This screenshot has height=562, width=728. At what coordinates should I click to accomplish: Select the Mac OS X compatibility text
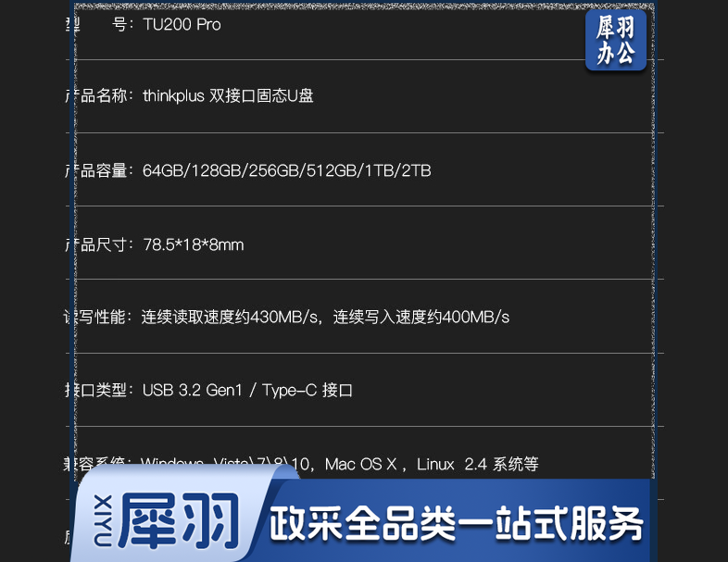coord(360,464)
